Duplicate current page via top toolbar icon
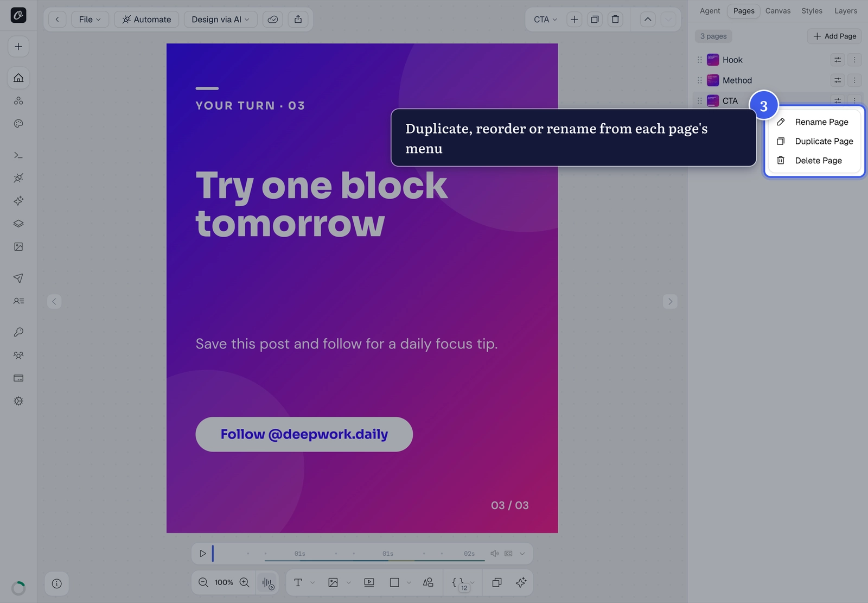Screen dimensions: 868x603 [x=595, y=20]
